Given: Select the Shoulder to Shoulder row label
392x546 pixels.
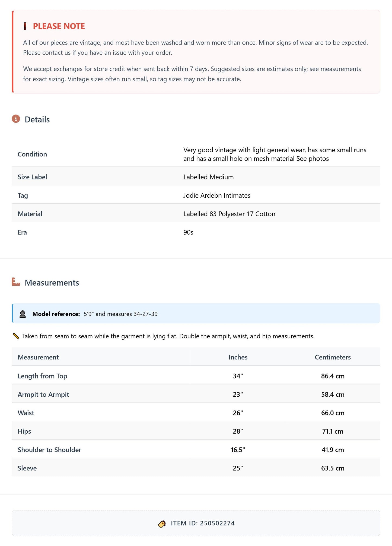Looking at the screenshot, I should 49,450.
